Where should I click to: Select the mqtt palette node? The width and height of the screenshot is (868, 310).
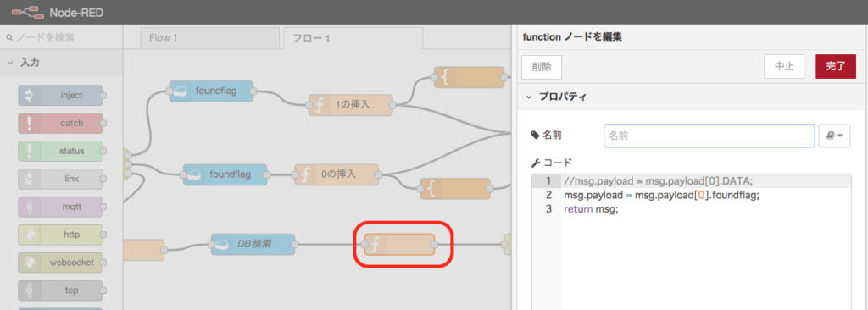point(60,207)
